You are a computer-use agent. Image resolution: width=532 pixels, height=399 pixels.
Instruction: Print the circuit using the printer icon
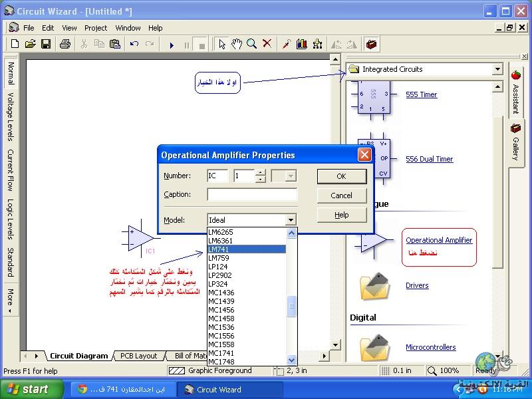click(x=65, y=44)
